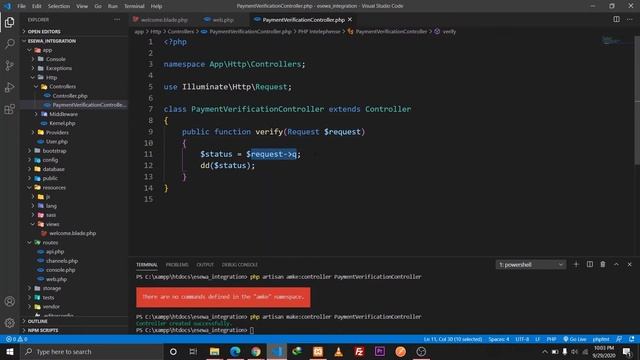Click the Split Editor icon
The width and height of the screenshot is (640, 360).
point(616,19)
